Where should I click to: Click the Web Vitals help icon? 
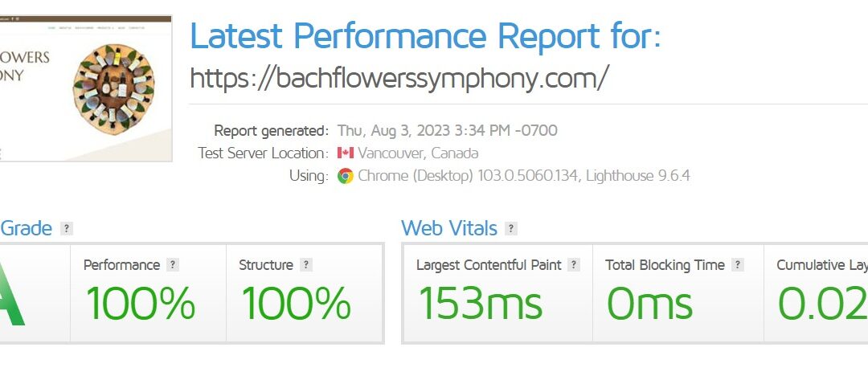pos(511,229)
